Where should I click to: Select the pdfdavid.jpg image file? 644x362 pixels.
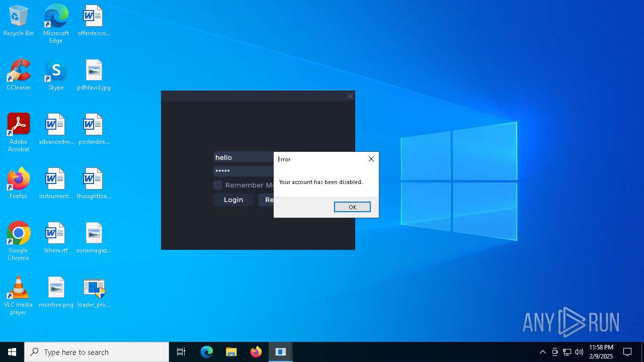(94, 75)
